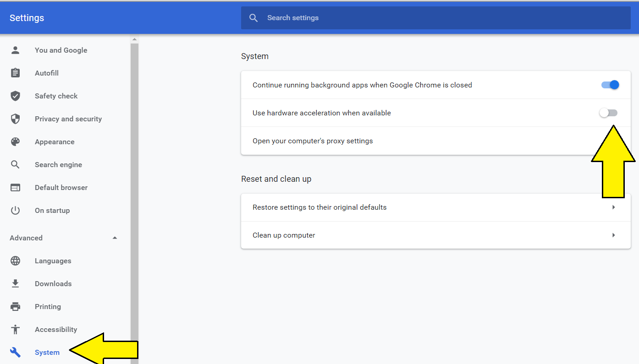The image size is (639, 364).
Task: Click the sidebar scrollbar up arrow
Action: click(x=134, y=40)
